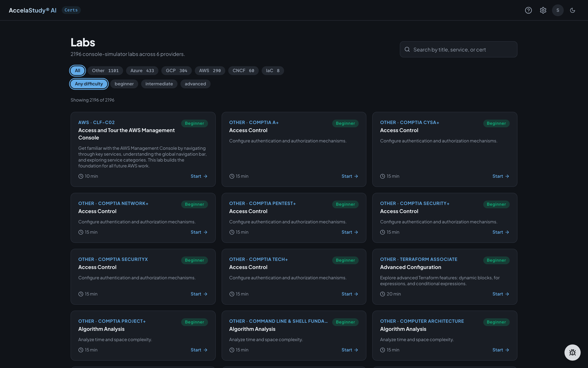This screenshot has width=588, height=368.
Task: Filter labs by GCP provider
Action: pos(176,71)
